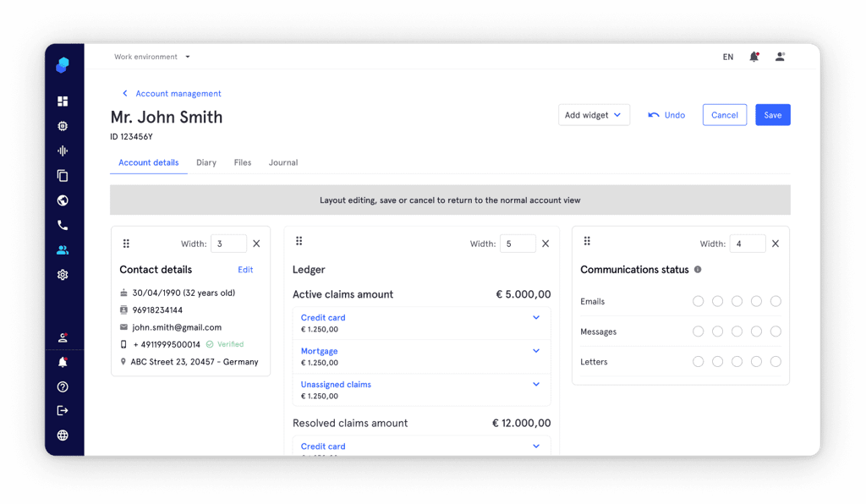Open the user profile icon in top bar
This screenshot has width=866, height=504.
tap(780, 57)
